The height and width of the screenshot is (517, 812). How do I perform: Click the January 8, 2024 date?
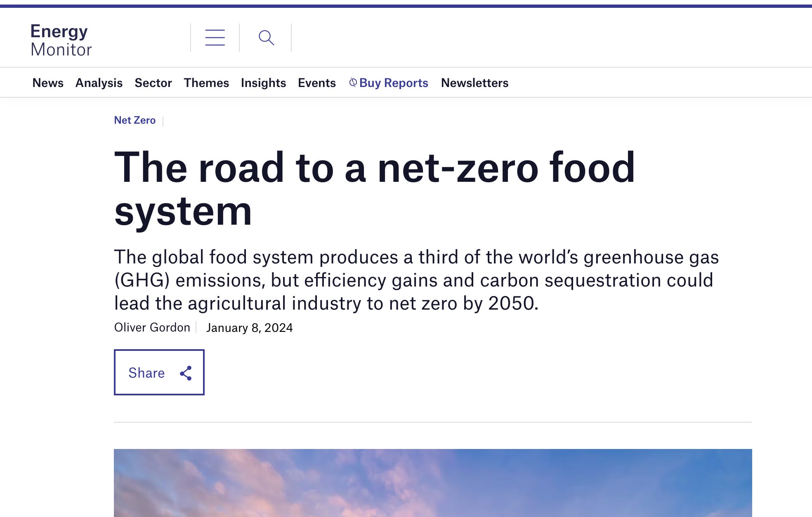pos(249,328)
